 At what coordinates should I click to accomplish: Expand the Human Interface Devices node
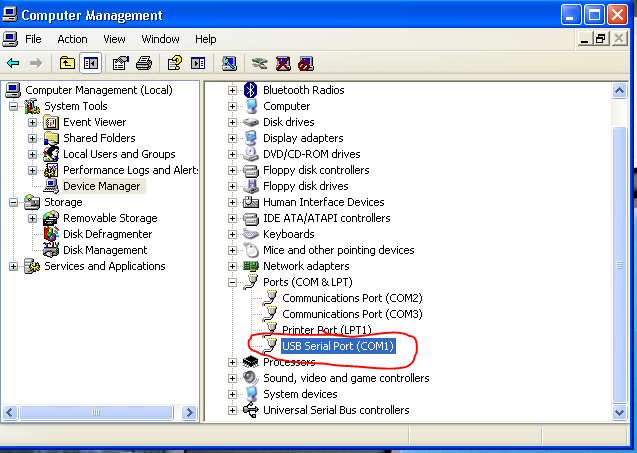click(232, 202)
